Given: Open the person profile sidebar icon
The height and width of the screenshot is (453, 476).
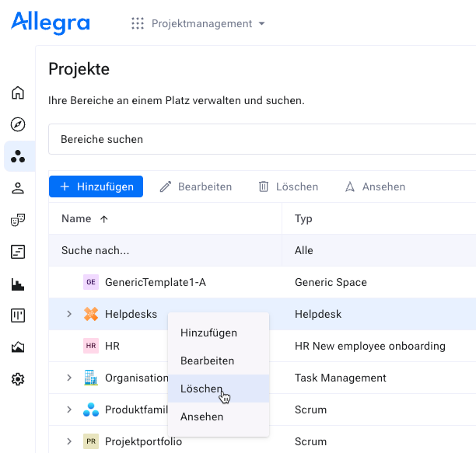Looking at the screenshot, I should (18, 188).
